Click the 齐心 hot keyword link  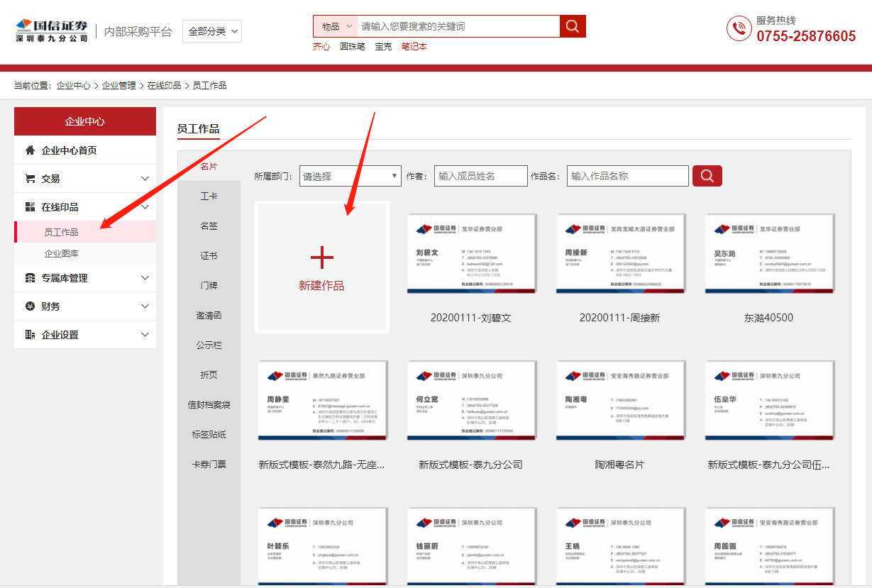(x=321, y=47)
